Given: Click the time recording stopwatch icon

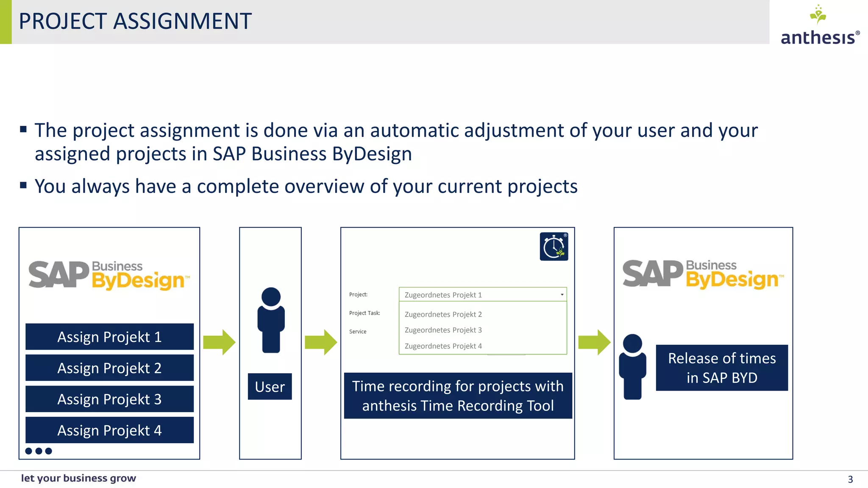Looking at the screenshot, I should (x=554, y=247).
